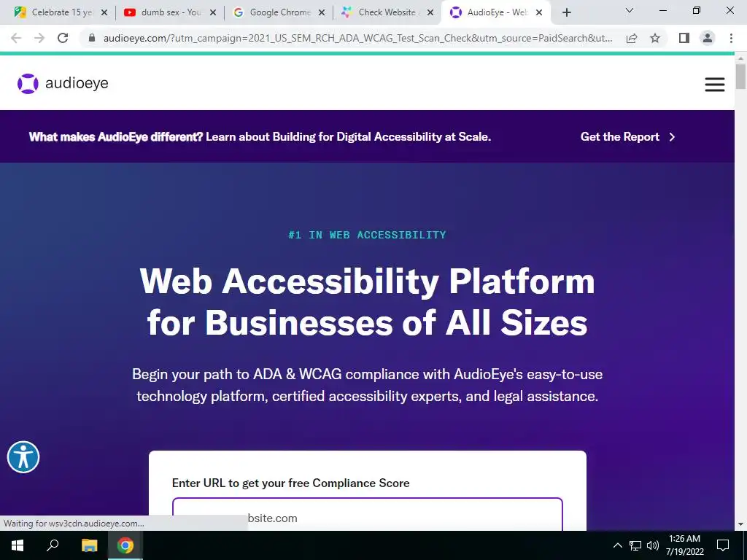Open Chrome profile avatar
The image size is (747, 560).
coord(708,38)
